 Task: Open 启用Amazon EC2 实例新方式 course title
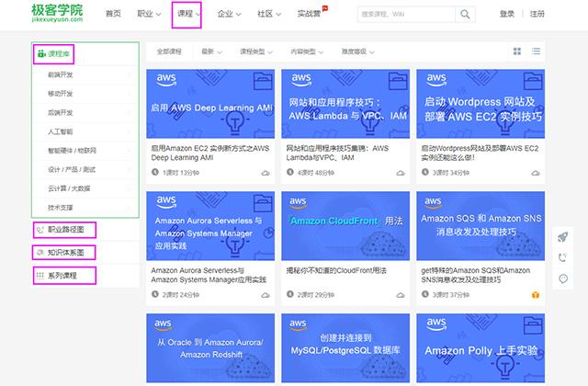click(210, 153)
